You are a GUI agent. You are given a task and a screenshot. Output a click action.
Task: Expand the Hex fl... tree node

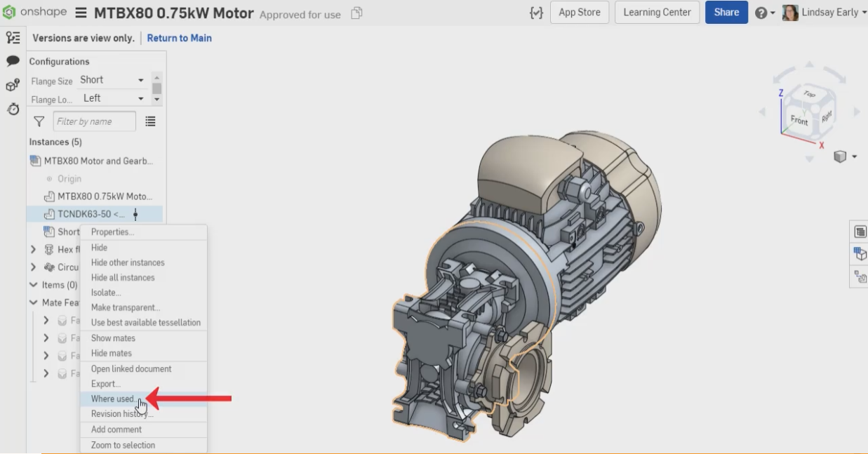34,249
